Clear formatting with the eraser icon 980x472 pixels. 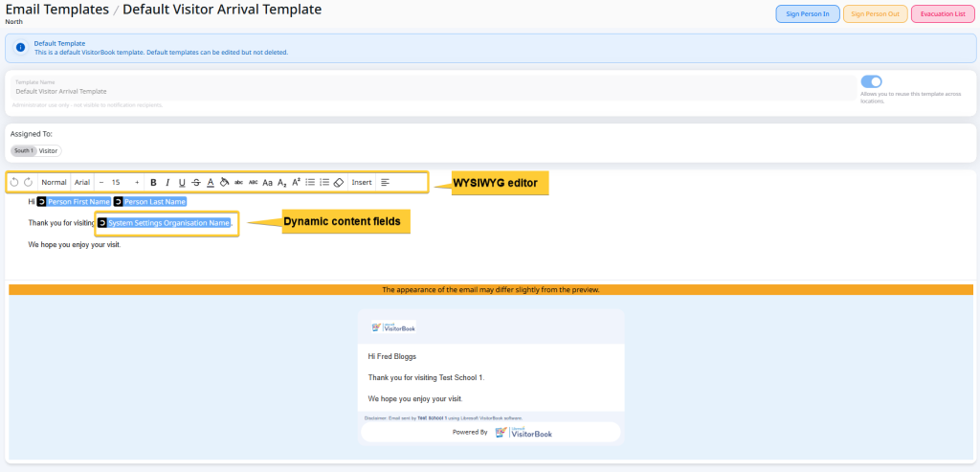(338, 182)
